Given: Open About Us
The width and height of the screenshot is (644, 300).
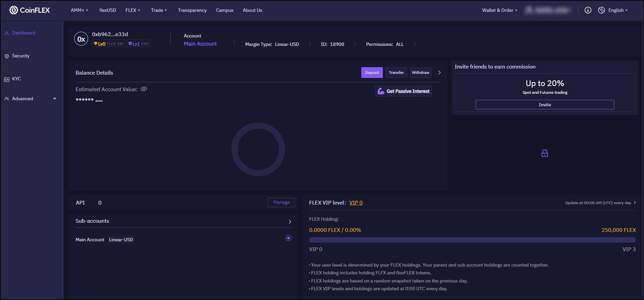Looking at the screenshot, I should pos(252,10).
